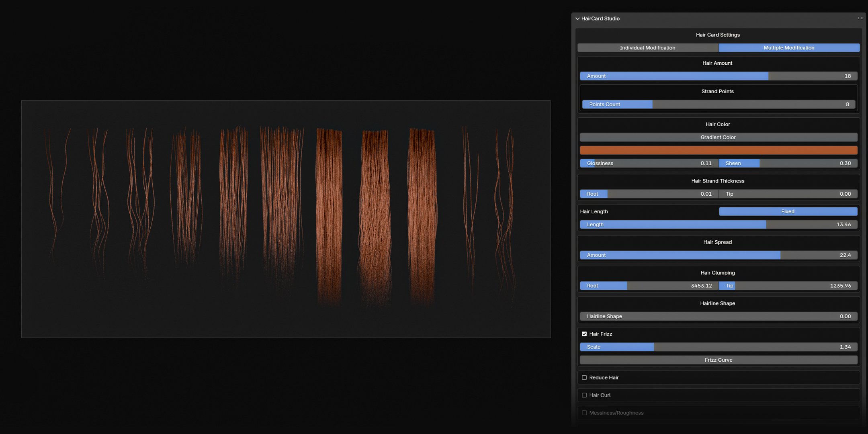Open the Fixed hair length dropdown

tap(788, 211)
